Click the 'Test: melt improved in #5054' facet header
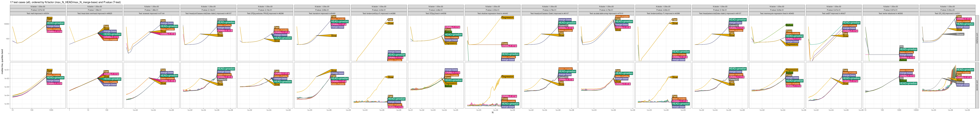The height and width of the screenshot is (115, 980). pyautogui.click(x=37, y=13)
